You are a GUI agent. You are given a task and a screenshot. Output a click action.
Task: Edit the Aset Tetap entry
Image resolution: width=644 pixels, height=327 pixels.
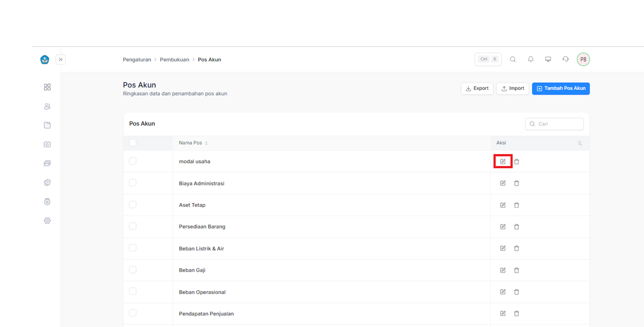point(503,205)
